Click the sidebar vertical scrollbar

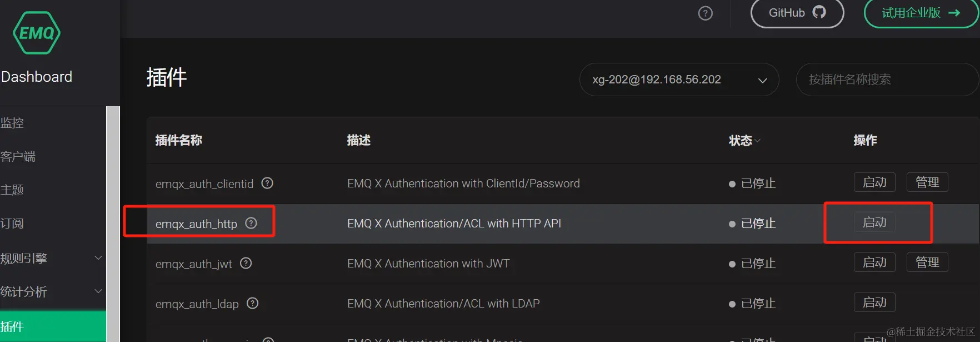pyautogui.click(x=113, y=222)
